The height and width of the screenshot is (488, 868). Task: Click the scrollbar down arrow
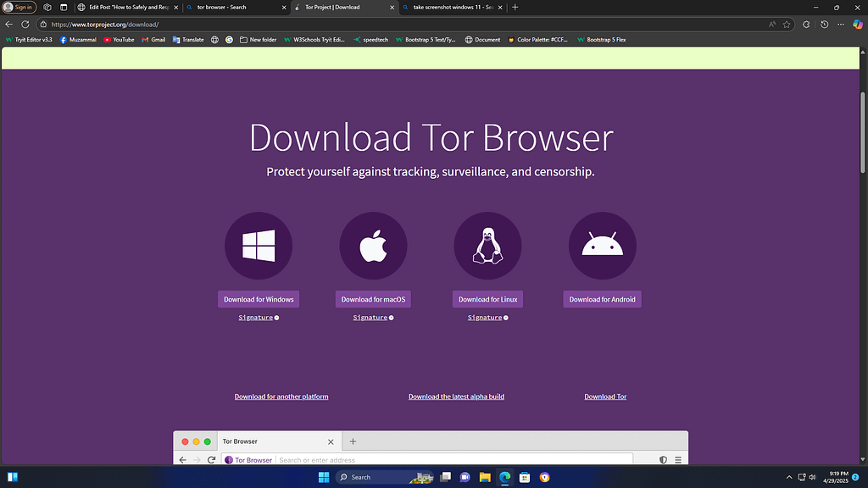click(862, 459)
